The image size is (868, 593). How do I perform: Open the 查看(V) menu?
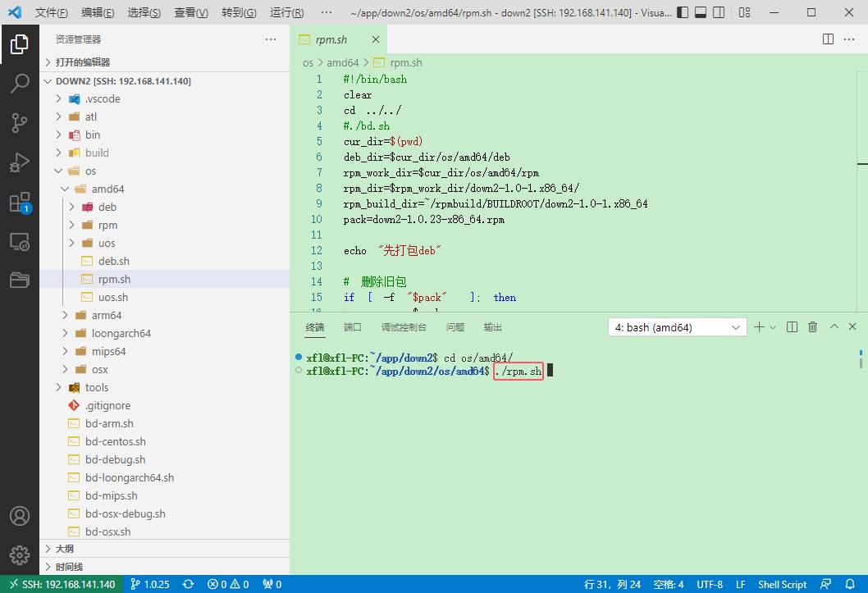pos(191,12)
